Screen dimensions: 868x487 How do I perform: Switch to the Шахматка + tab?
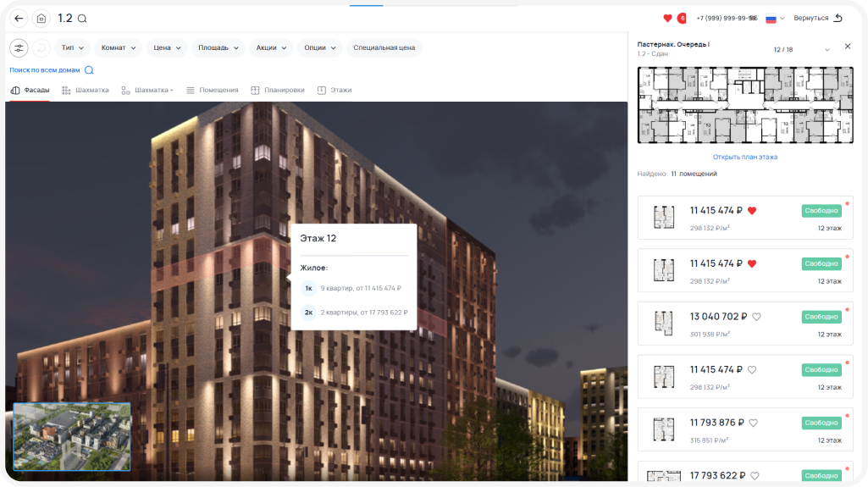[x=147, y=91]
